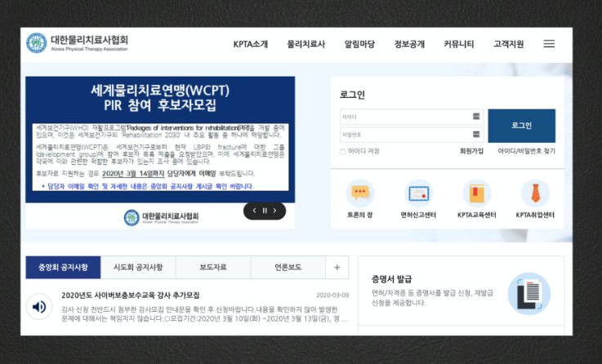Click the notice date 2020-03-09
Screen dimensions: 602x364
point(332,295)
